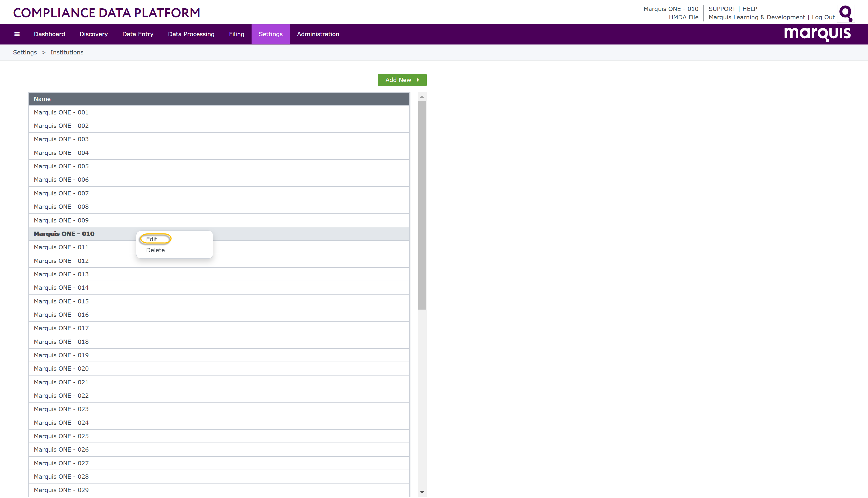Image resolution: width=868 pixels, height=498 pixels.
Task: Click the Name column header
Action: point(219,99)
